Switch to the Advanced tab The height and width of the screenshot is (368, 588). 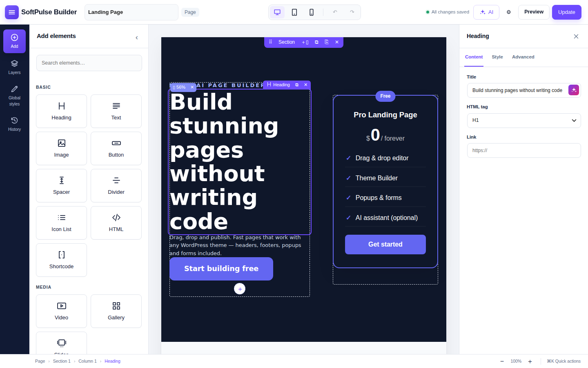pyautogui.click(x=523, y=57)
